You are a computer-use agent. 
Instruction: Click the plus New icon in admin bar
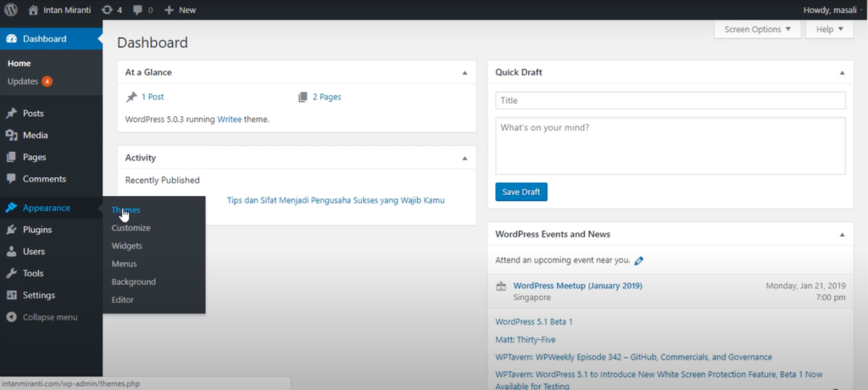[170, 10]
